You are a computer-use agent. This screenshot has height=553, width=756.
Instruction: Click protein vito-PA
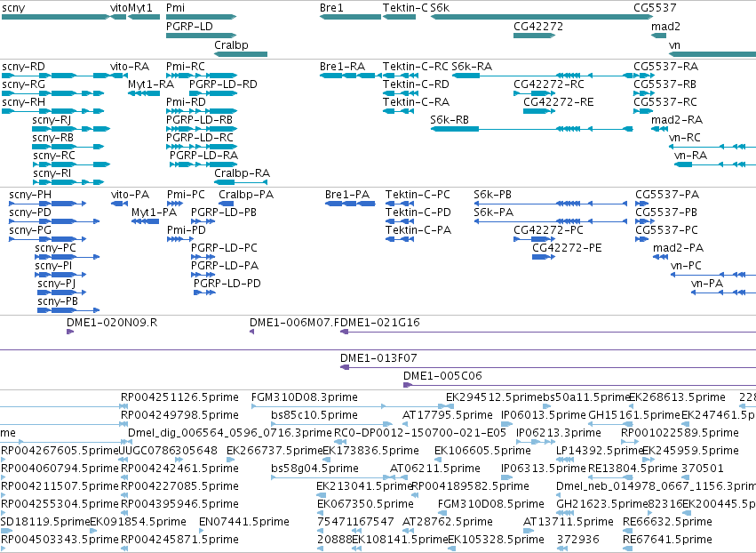(x=131, y=195)
